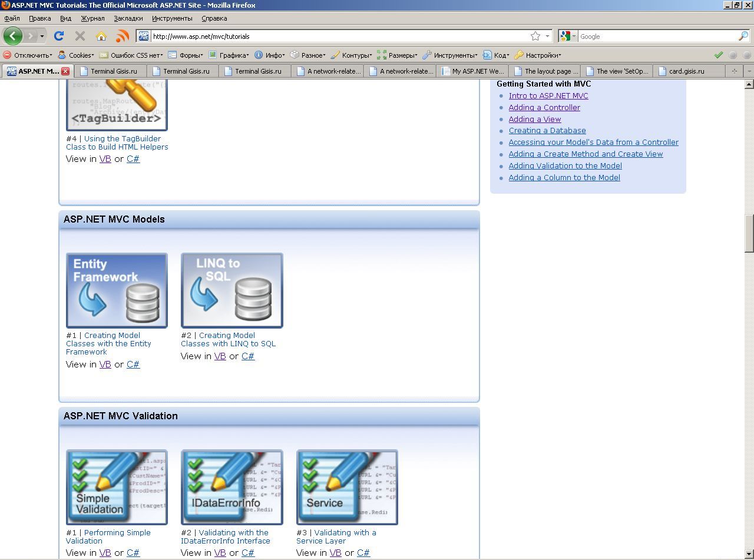The image size is (754, 560).
Task: Open the Графика dropdown menu
Action: (x=229, y=55)
